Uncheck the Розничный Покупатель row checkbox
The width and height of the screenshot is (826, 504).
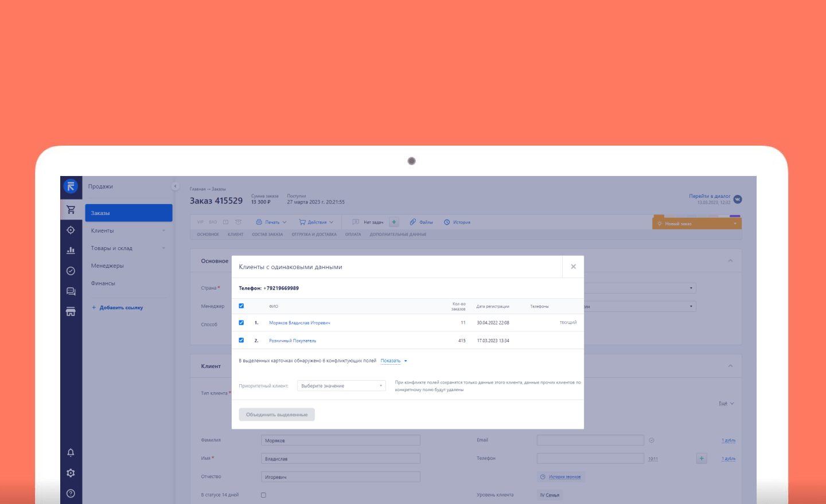pyautogui.click(x=241, y=340)
